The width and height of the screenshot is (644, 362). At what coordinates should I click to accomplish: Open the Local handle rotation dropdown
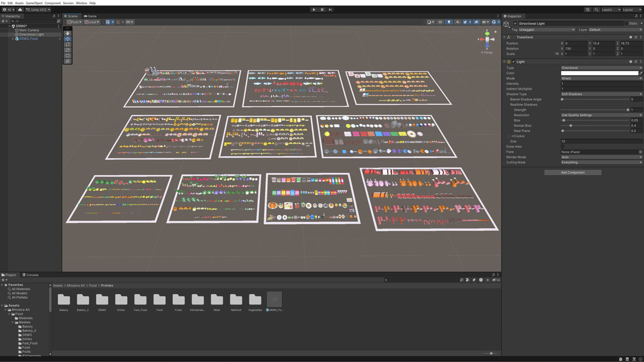click(92, 22)
